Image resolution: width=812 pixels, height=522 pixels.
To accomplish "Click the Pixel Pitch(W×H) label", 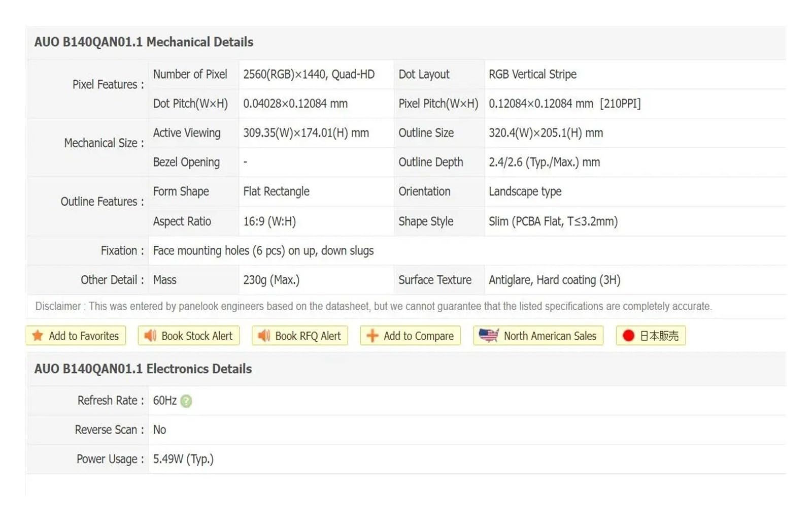I will coord(438,104).
